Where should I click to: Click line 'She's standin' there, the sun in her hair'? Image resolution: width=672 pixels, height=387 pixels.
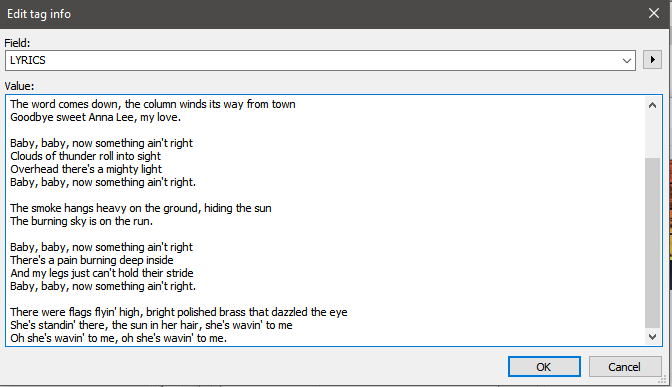(x=151, y=325)
